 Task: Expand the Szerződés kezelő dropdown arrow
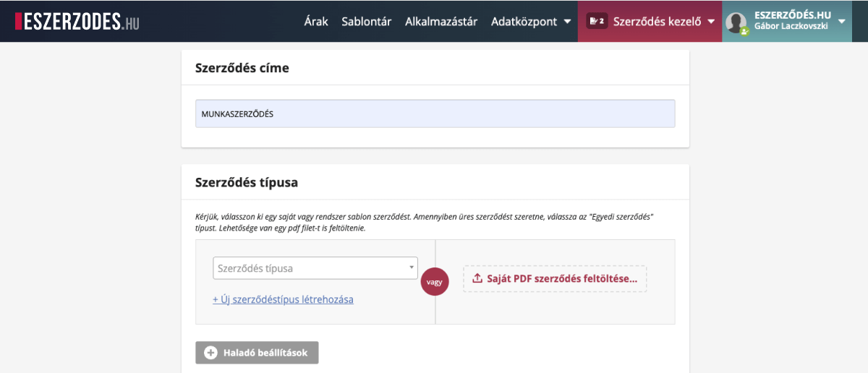(711, 22)
